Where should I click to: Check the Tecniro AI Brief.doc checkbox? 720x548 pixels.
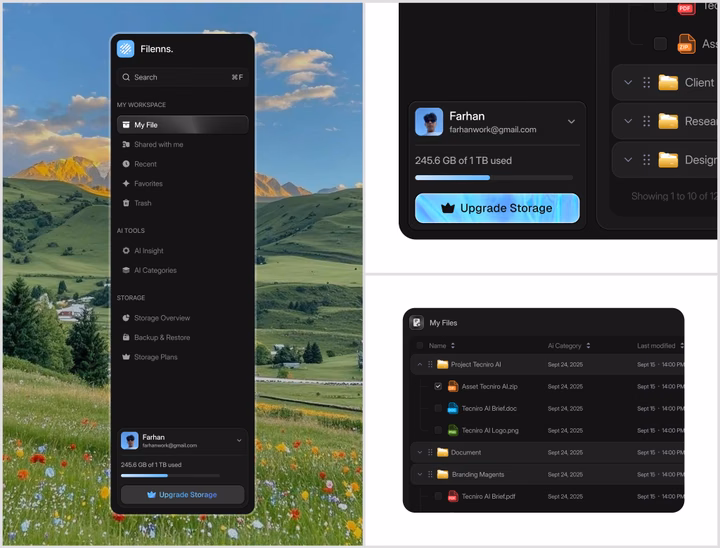coord(438,408)
